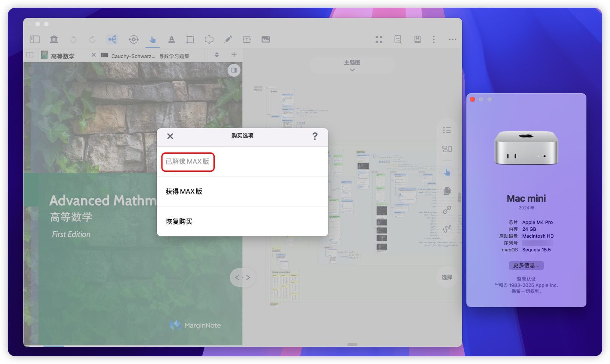Viewport: 610px width, 364px height.
Task: Open the tab sort up-down arrows
Action: click(217, 55)
